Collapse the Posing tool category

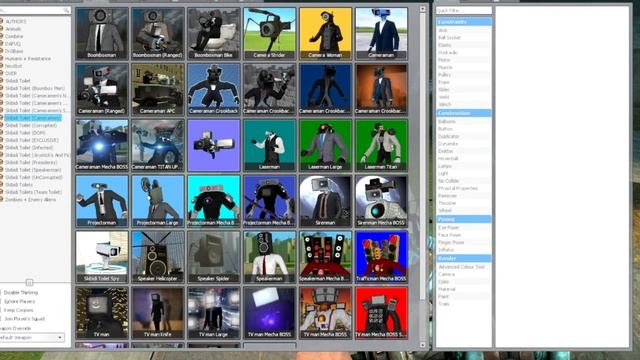click(464, 219)
